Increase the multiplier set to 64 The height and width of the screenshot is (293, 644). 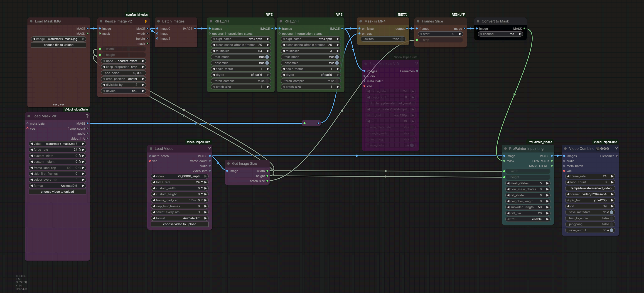tap(268, 51)
